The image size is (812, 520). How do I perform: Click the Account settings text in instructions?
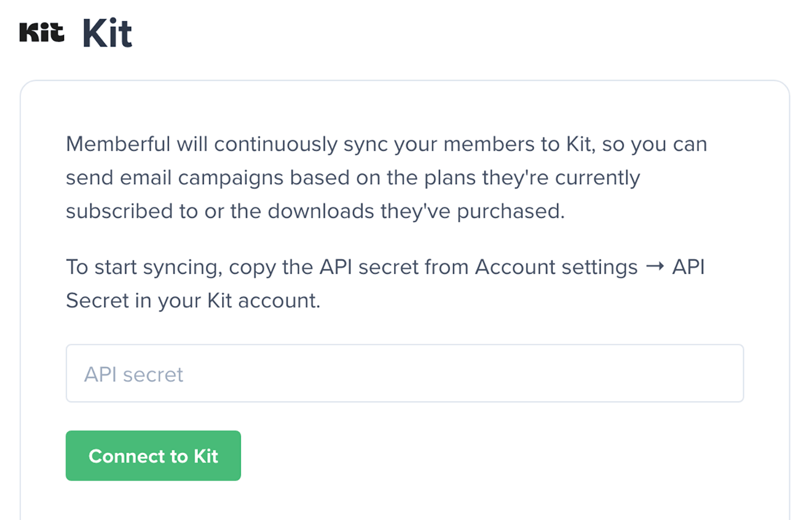[x=556, y=267]
